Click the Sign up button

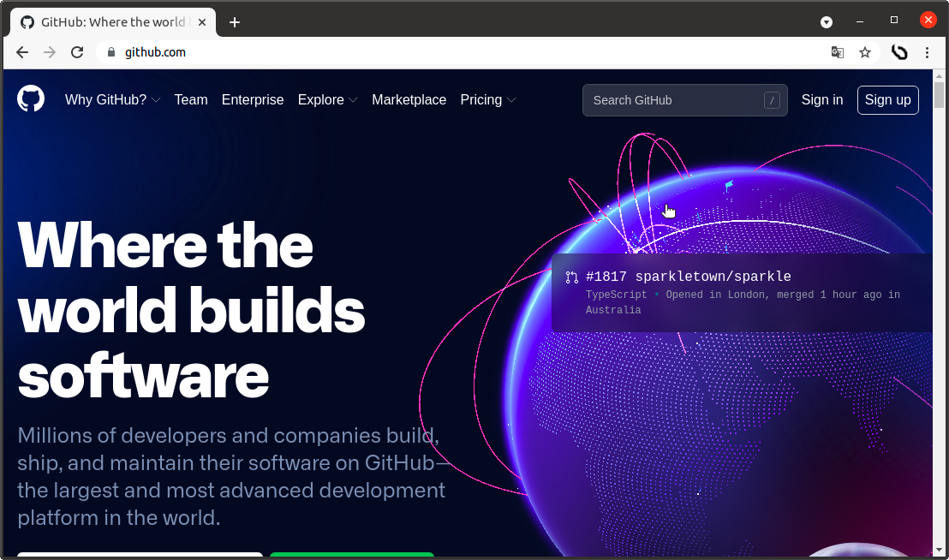click(888, 100)
